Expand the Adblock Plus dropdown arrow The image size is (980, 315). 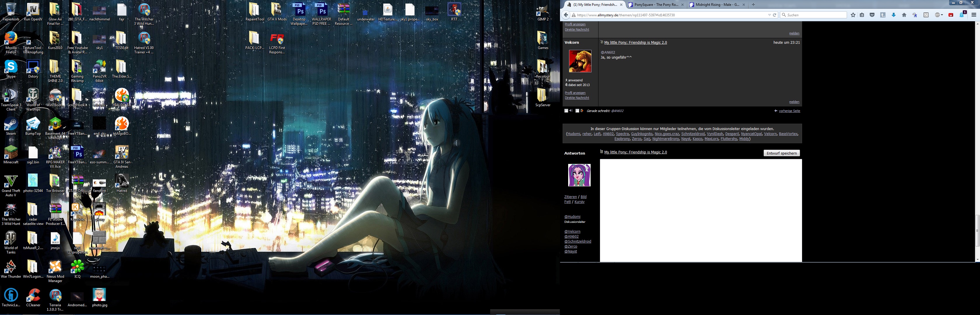tap(942, 15)
